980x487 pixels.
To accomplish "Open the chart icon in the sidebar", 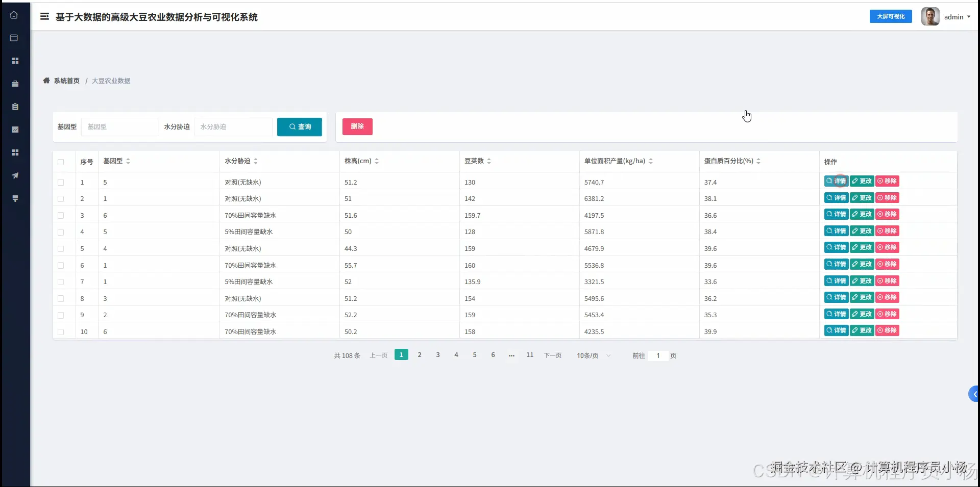I will coord(15,130).
